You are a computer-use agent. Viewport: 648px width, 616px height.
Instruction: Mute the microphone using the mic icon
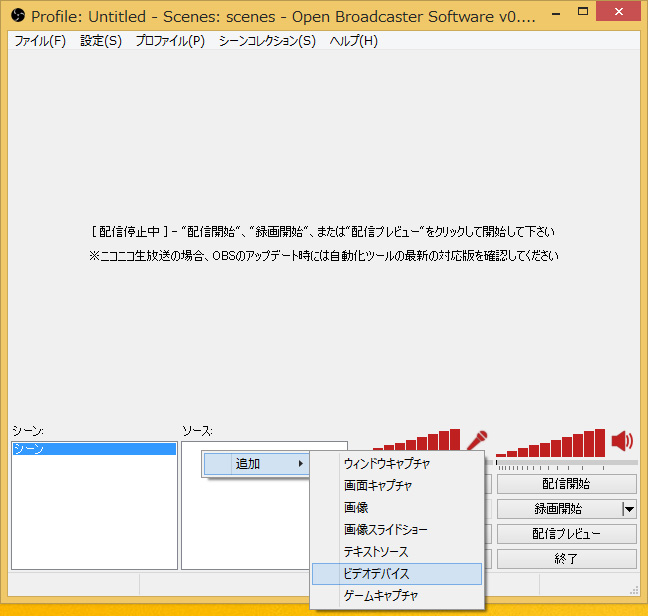pyautogui.click(x=477, y=440)
